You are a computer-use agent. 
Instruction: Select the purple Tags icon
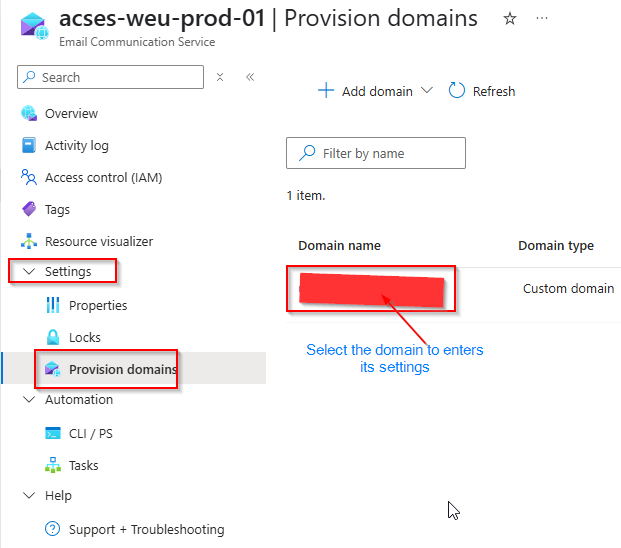29,210
